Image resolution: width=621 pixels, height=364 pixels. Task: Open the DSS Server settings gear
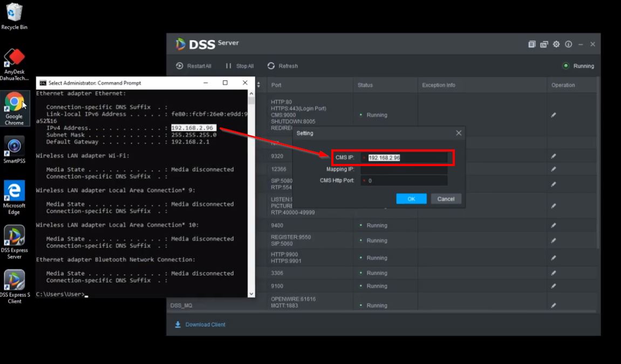tap(556, 44)
